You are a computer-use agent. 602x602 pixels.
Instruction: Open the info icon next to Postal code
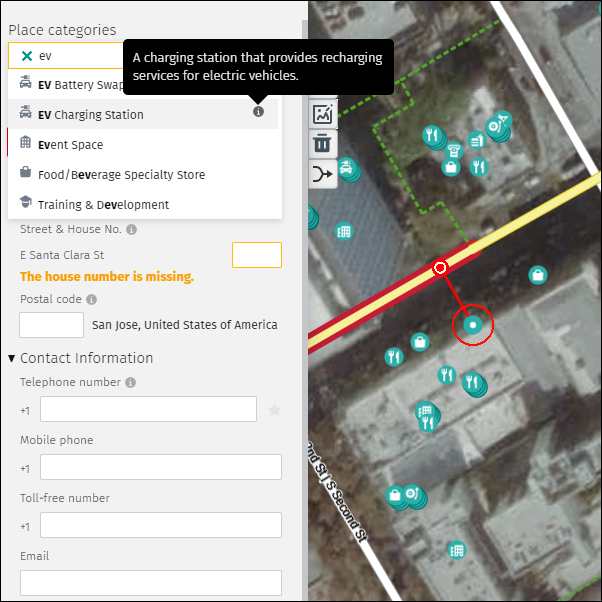click(x=91, y=299)
